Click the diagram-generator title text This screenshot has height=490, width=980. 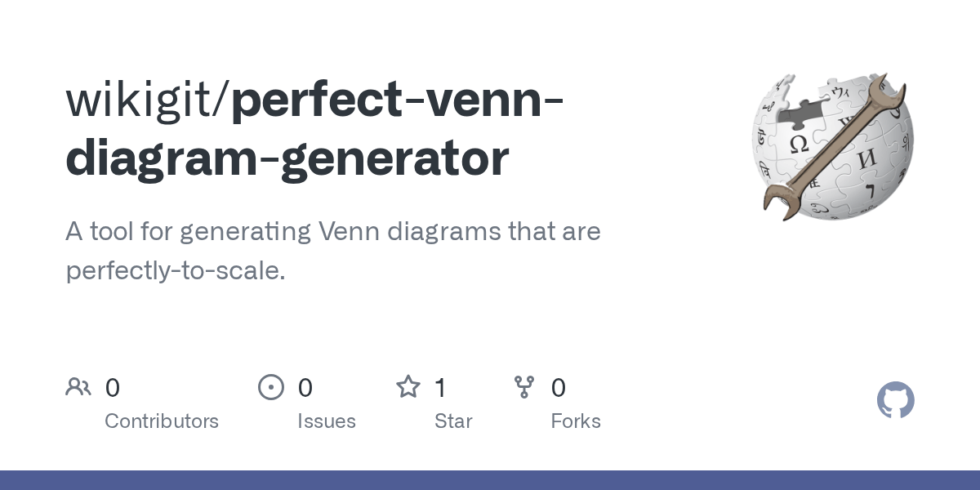287,158
